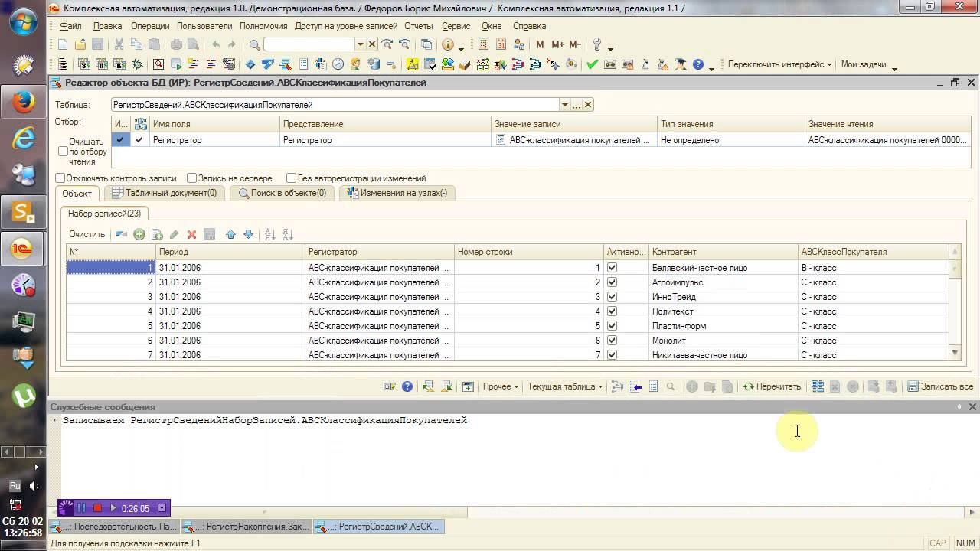Toggle "Отключать контроль записи" checkbox
The image size is (980, 551).
pyautogui.click(x=60, y=178)
